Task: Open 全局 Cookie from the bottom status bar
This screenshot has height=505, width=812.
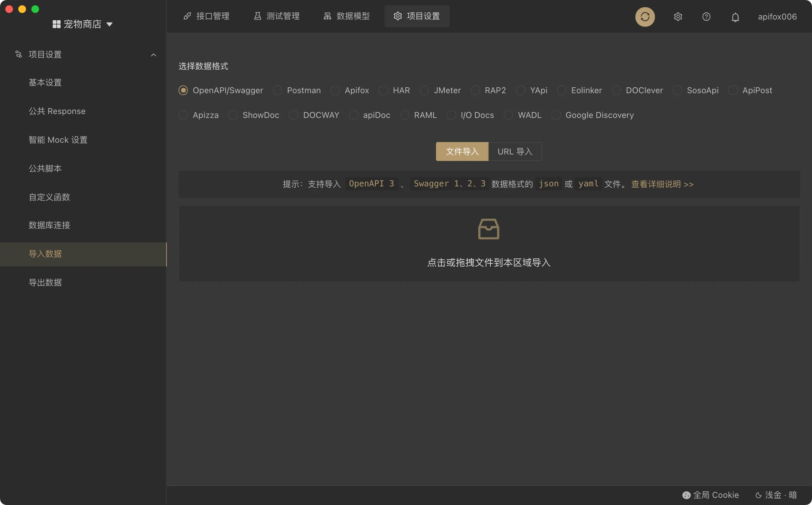Action: pos(711,495)
